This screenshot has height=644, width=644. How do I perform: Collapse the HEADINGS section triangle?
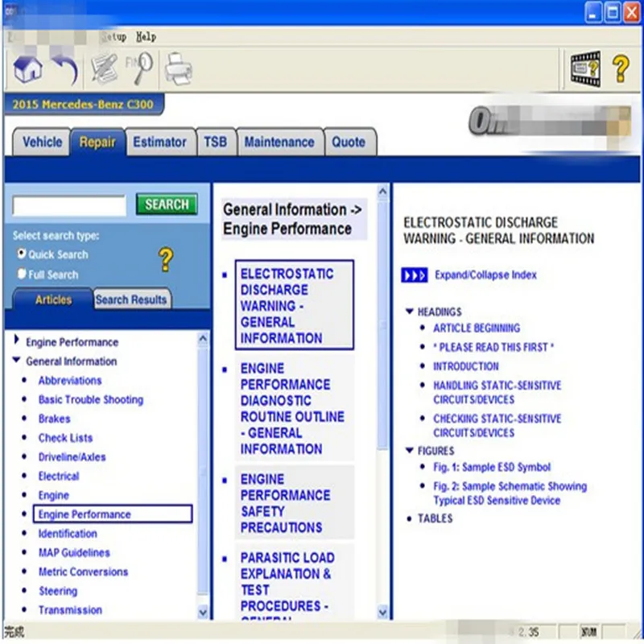pyautogui.click(x=409, y=312)
